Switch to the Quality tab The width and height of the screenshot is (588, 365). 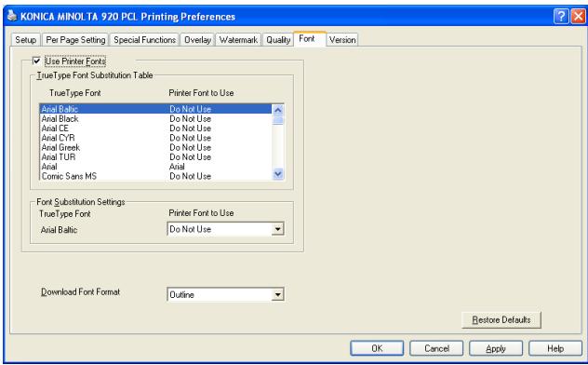(x=278, y=40)
